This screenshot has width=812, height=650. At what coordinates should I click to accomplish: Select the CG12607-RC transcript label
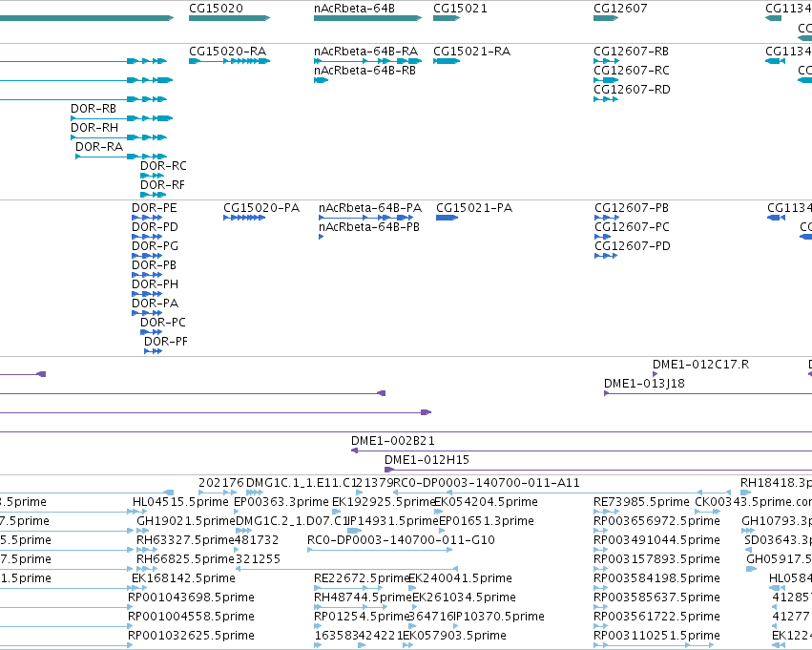click(x=632, y=71)
